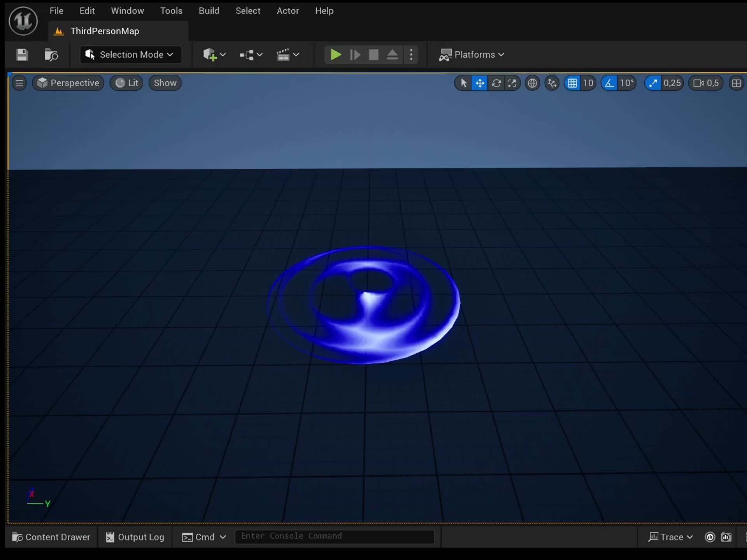The image size is (747, 560).
Task: Toggle world/local transform space globe
Action: [x=532, y=83]
